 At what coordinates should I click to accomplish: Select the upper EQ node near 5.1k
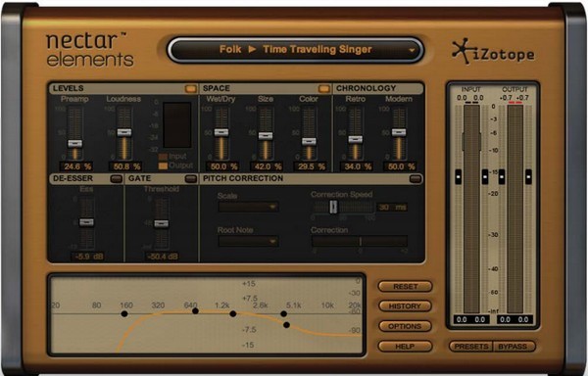click(284, 314)
